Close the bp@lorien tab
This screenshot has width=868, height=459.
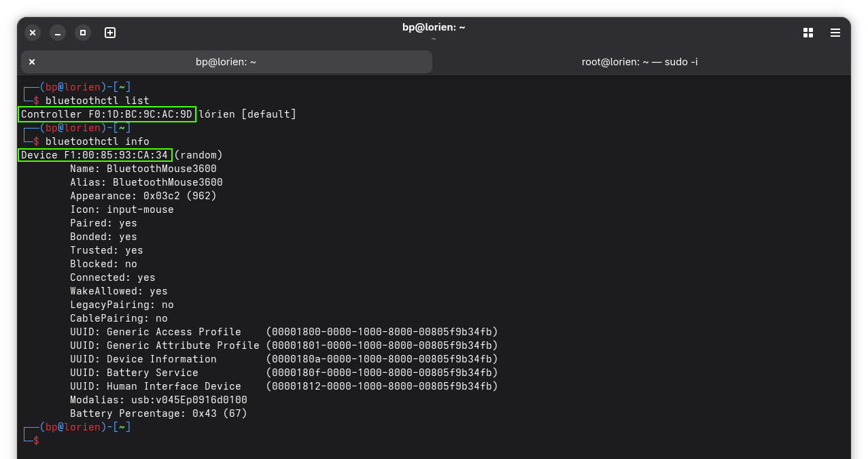32,62
